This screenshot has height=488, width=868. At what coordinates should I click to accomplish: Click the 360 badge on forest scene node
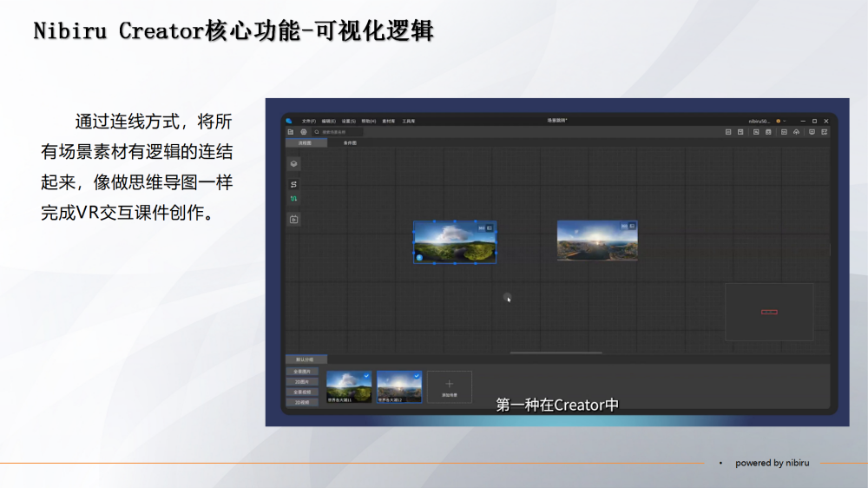point(482,228)
